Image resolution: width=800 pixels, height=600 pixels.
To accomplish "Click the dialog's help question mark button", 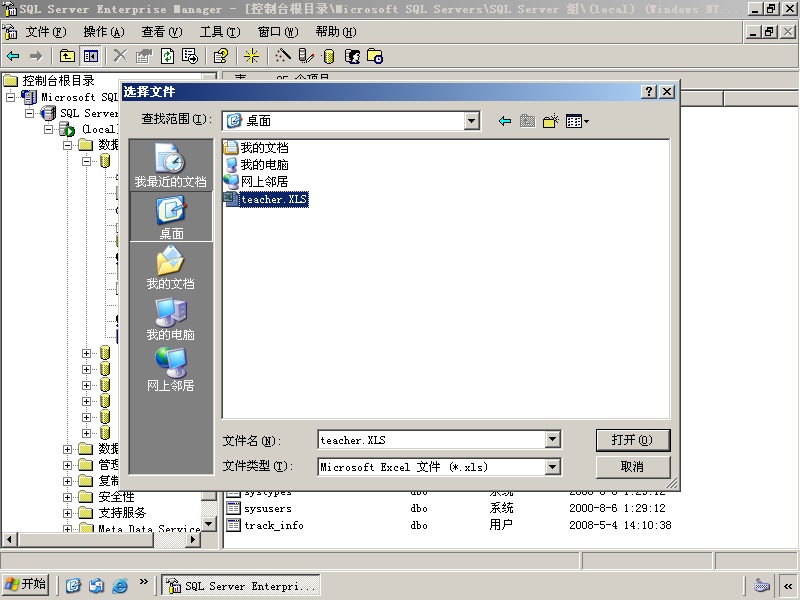I will pos(648,91).
